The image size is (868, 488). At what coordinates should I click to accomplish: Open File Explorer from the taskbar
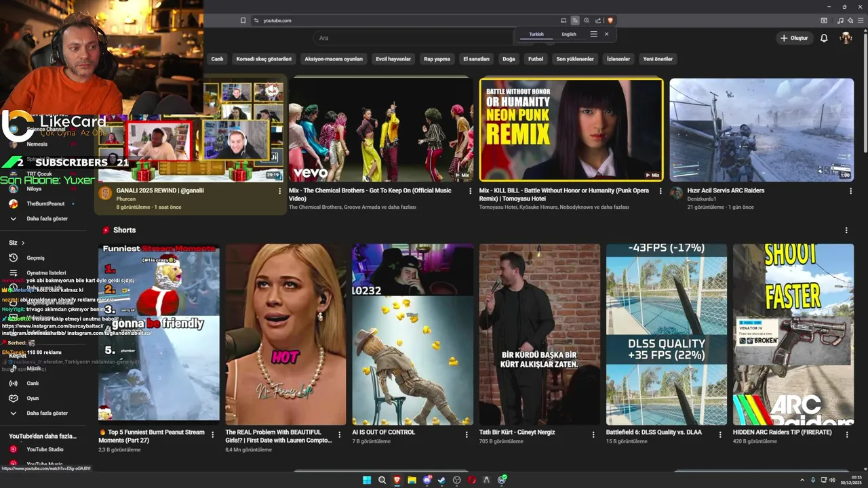click(x=412, y=480)
